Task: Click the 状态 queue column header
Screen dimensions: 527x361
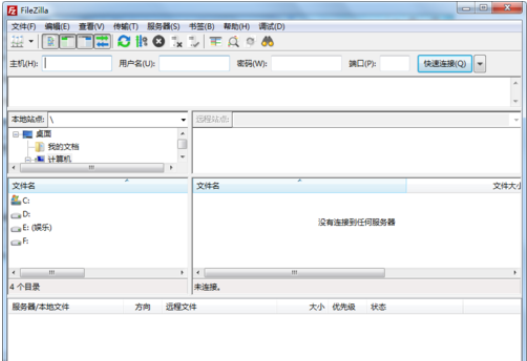Action: point(415,307)
